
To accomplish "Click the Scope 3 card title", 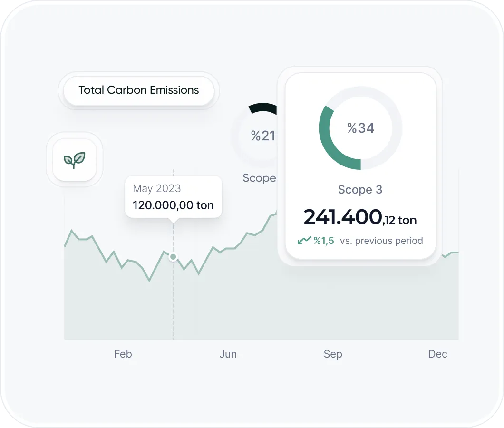I will [x=360, y=190].
